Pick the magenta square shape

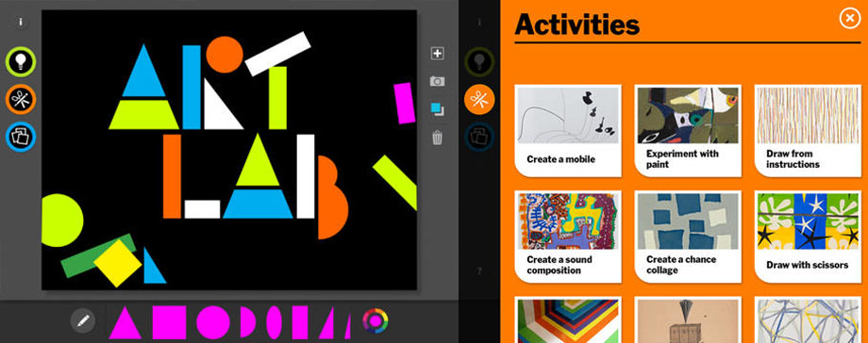pyautogui.click(x=170, y=322)
